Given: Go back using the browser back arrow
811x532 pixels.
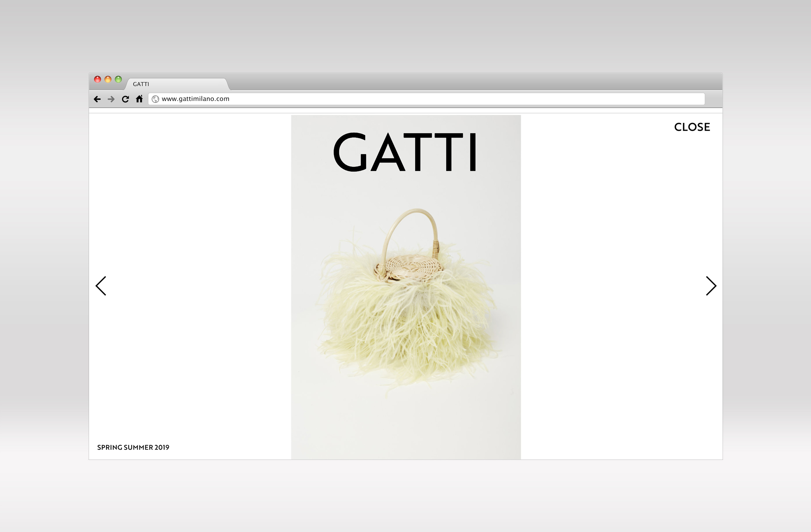Looking at the screenshot, I should coord(97,99).
